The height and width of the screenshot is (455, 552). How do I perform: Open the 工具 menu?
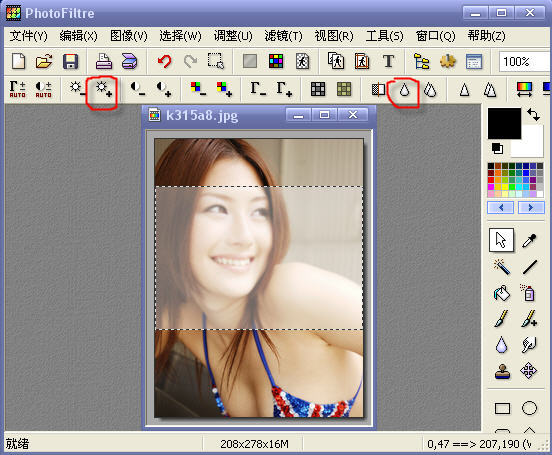point(384,36)
